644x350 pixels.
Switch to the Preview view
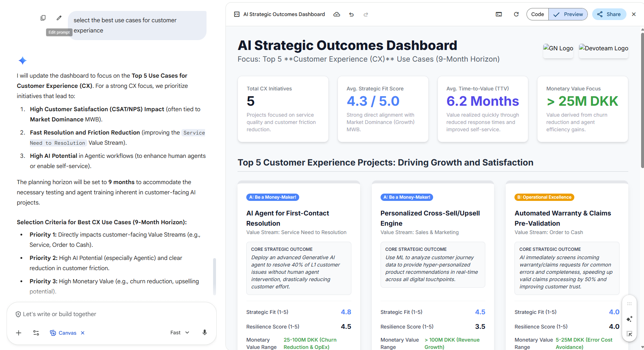click(568, 14)
